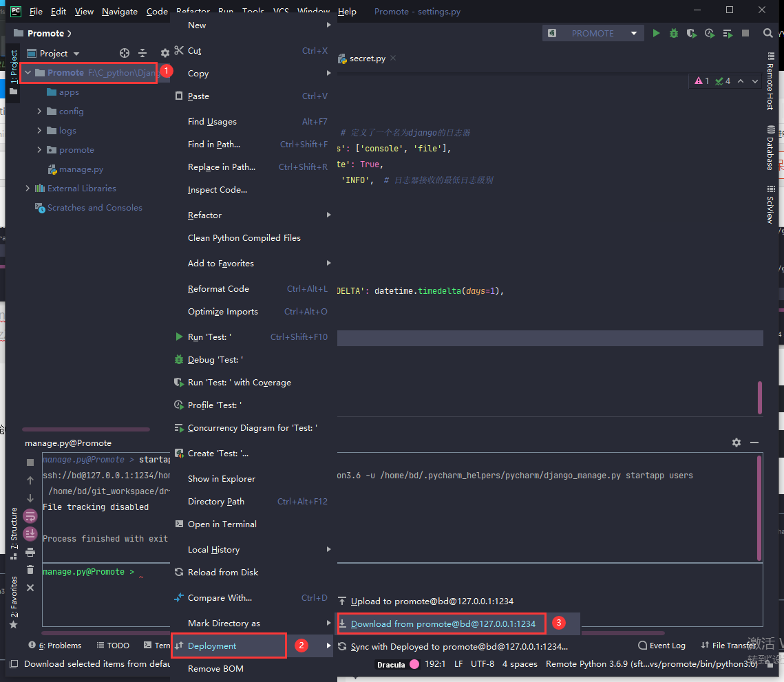Toggle scroll to end in console
This screenshot has height=682, width=784.
(x=30, y=534)
